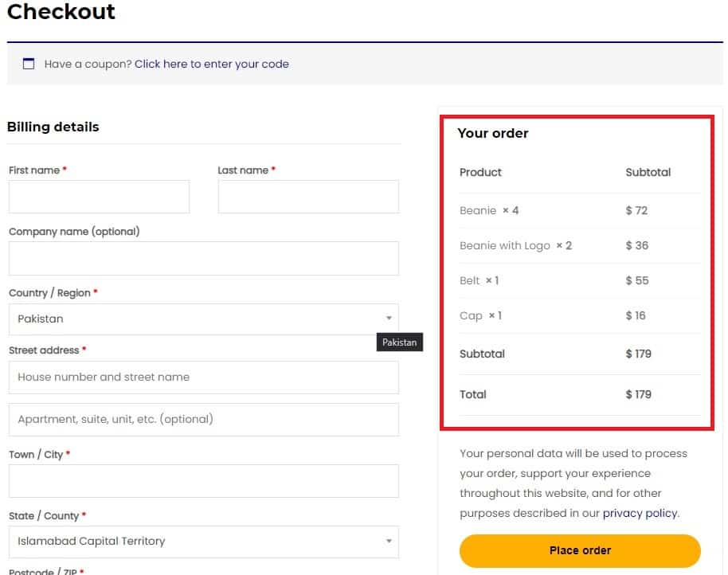Open the privacy policy link
This screenshot has height=575, width=728.
640,513
